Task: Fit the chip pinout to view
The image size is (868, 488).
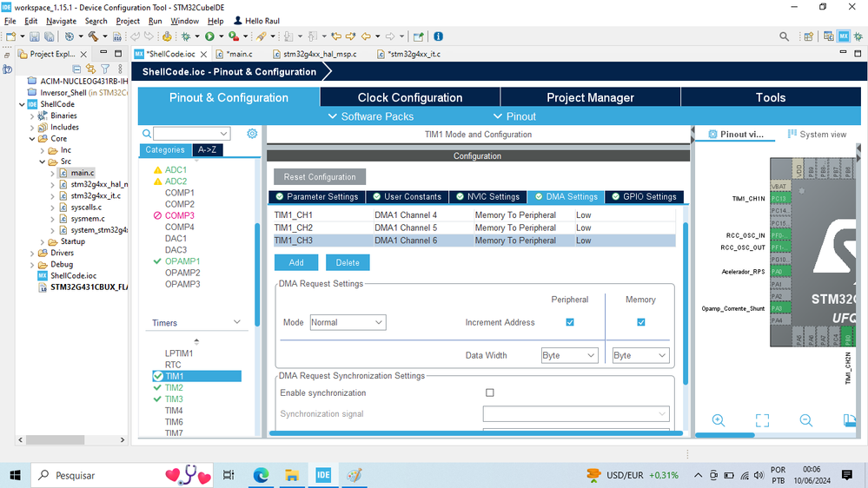Action: [x=762, y=420]
